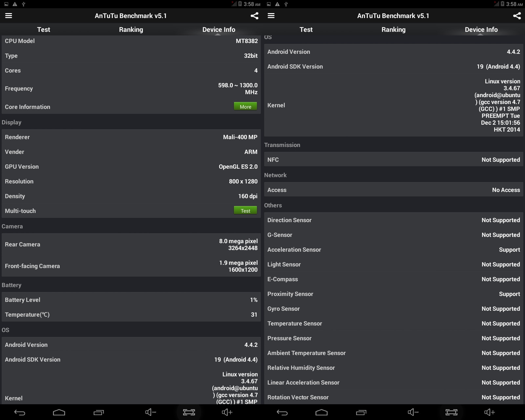The width and height of the screenshot is (525, 420).
Task: Select G-Sensor row
Action: [x=394, y=235]
